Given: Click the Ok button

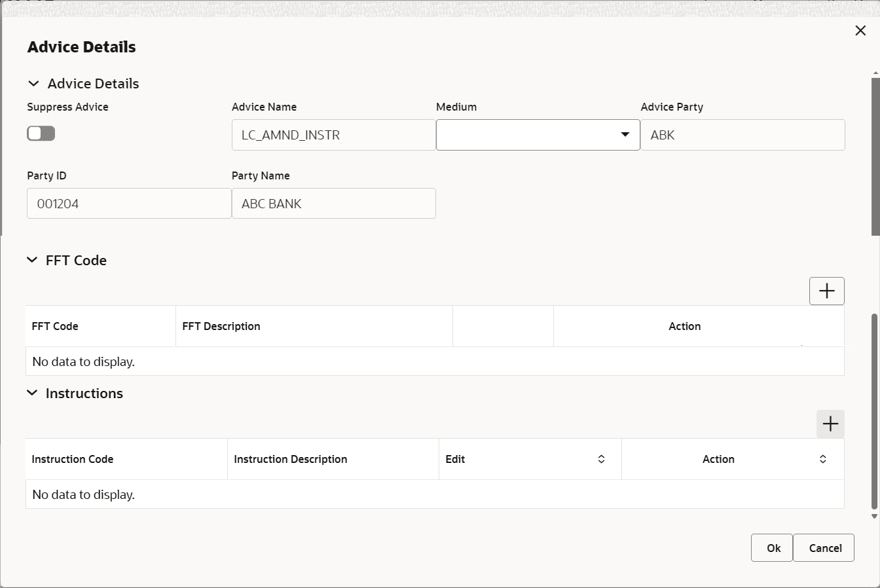Looking at the screenshot, I should click(x=772, y=548).
